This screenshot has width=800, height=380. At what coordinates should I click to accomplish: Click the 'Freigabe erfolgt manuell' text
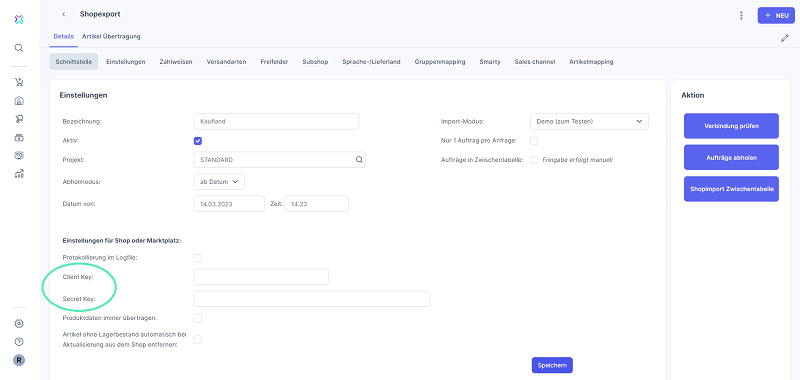click(x=577, y=160)
